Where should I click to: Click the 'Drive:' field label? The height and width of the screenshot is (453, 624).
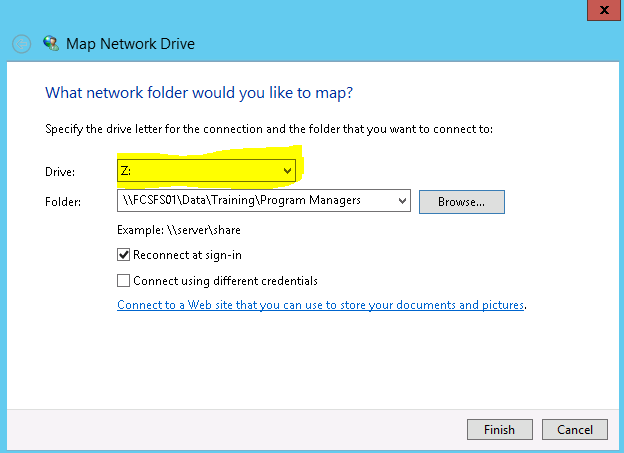(x=61, y=172)
